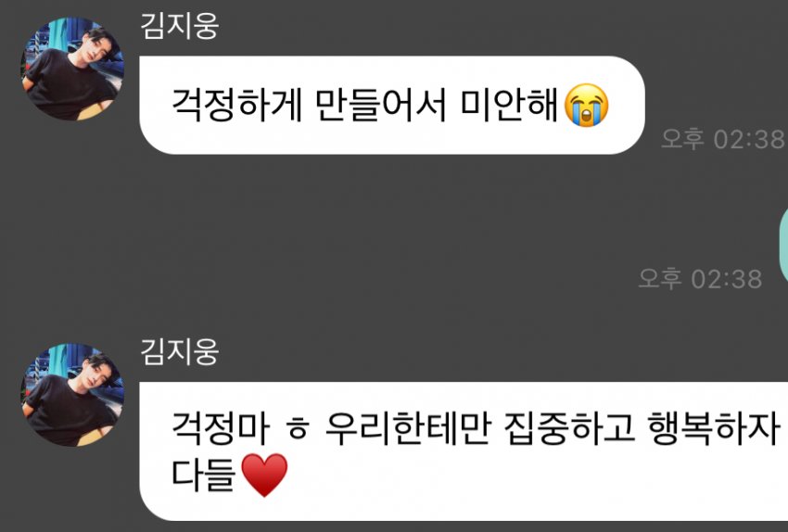Click the word 걱정하게 in the message

coord(236,106)
